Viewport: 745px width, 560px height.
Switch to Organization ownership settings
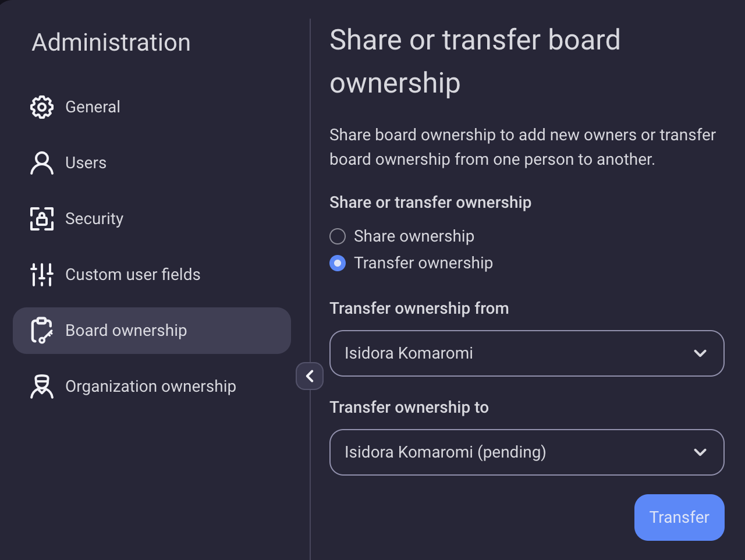click(x=151, y=386)
